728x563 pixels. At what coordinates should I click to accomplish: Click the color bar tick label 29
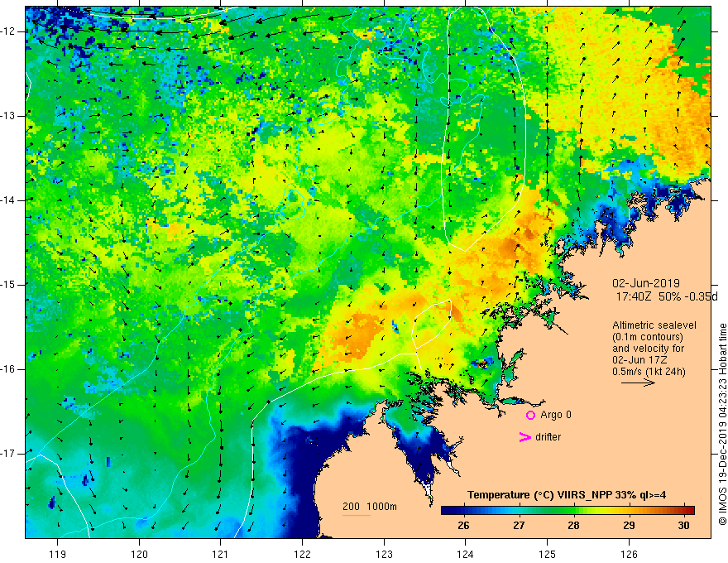[629, 526]
